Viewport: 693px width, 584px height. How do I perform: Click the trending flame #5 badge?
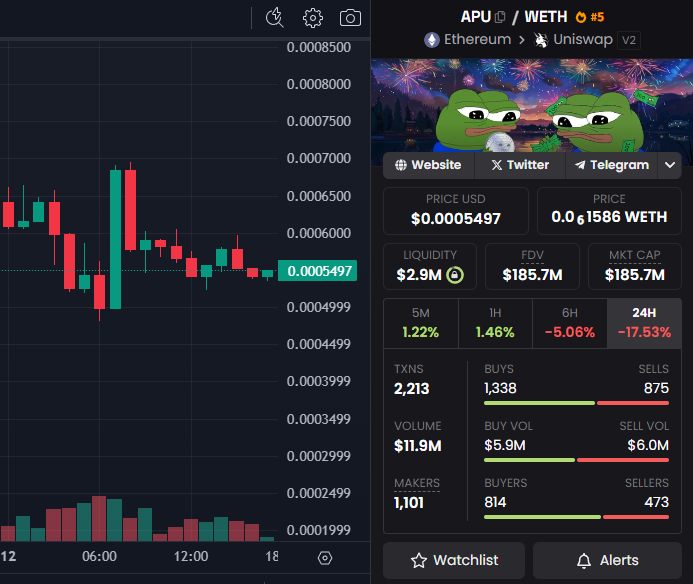pos(590,17)
